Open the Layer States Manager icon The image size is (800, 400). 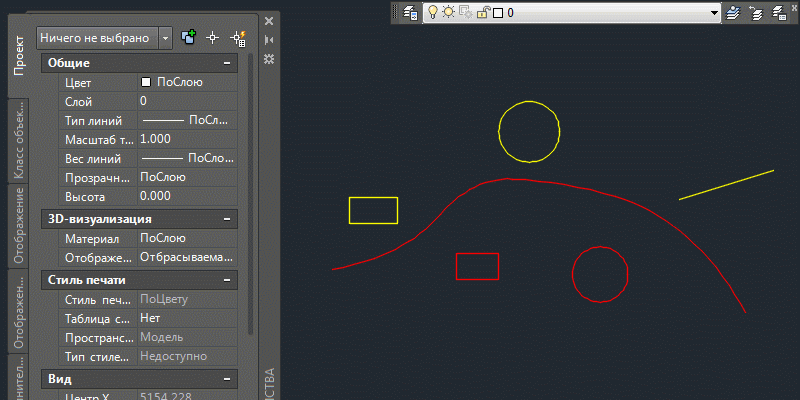pyautogui.click(x=779, y=13)
